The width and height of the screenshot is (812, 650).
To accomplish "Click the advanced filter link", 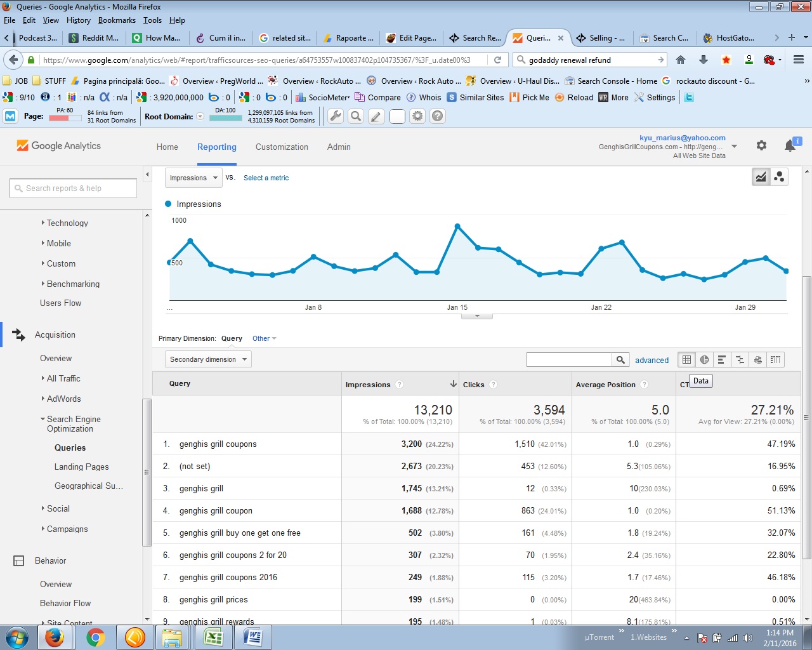I will 652,360.
